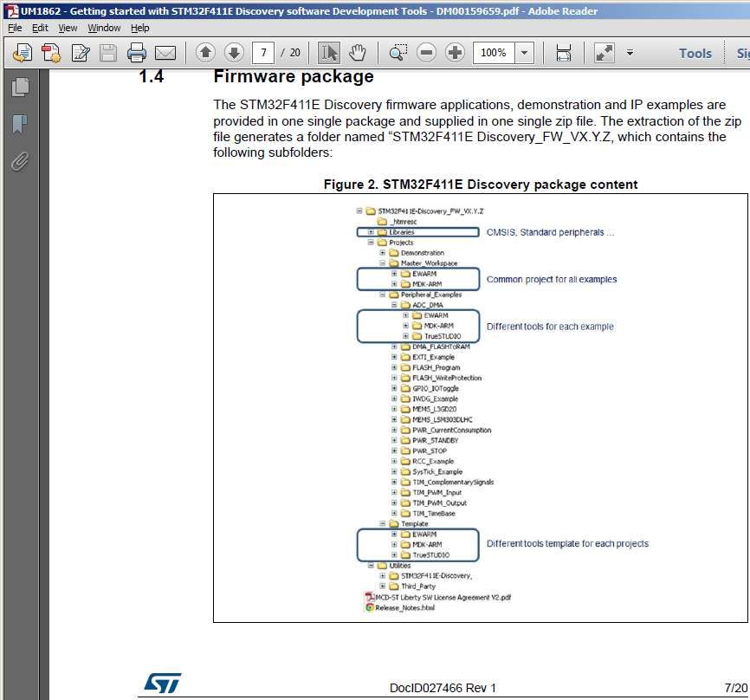
Task: Click "Common project for all examples" annotation
Action: coord(552,280)
